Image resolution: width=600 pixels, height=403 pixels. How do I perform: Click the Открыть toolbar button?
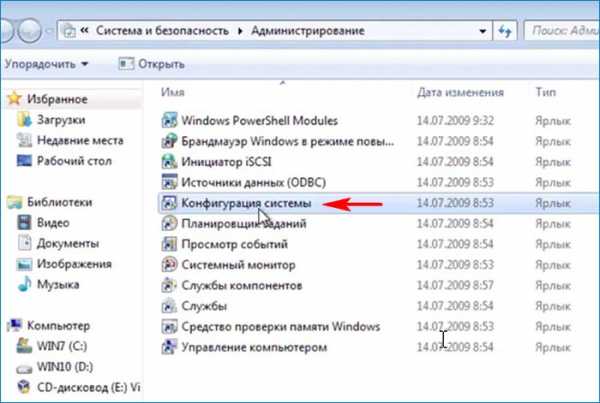tap(152, 64)
